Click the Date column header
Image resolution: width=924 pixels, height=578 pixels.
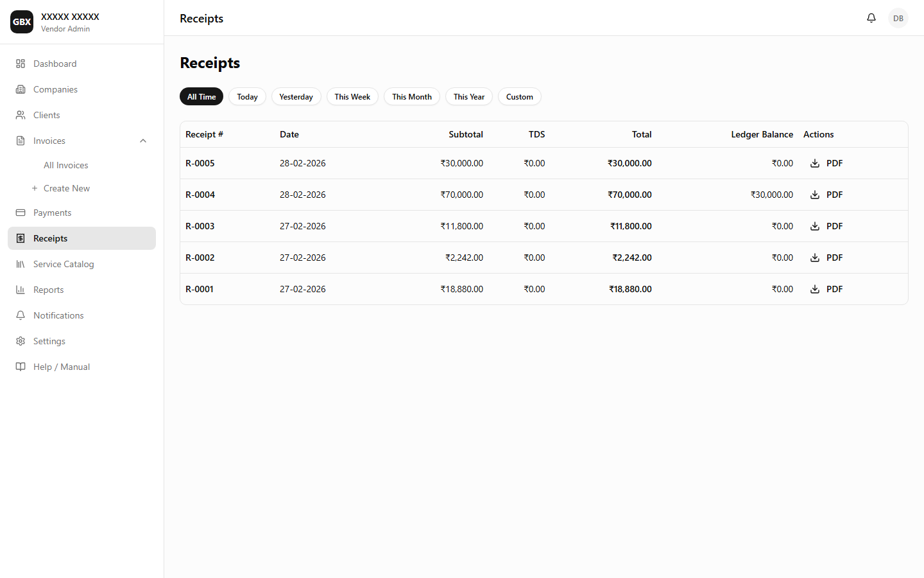click(x=289, y=134)
